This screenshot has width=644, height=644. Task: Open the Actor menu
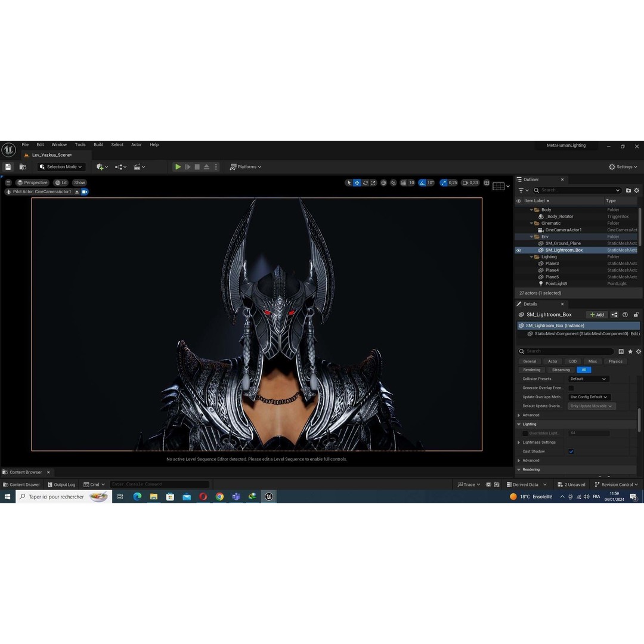(137, 144)
